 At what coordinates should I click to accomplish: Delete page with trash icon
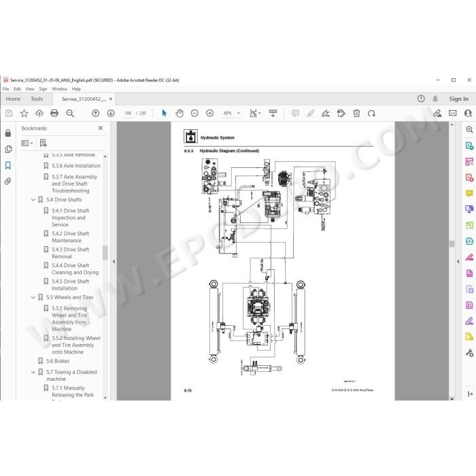356,114
